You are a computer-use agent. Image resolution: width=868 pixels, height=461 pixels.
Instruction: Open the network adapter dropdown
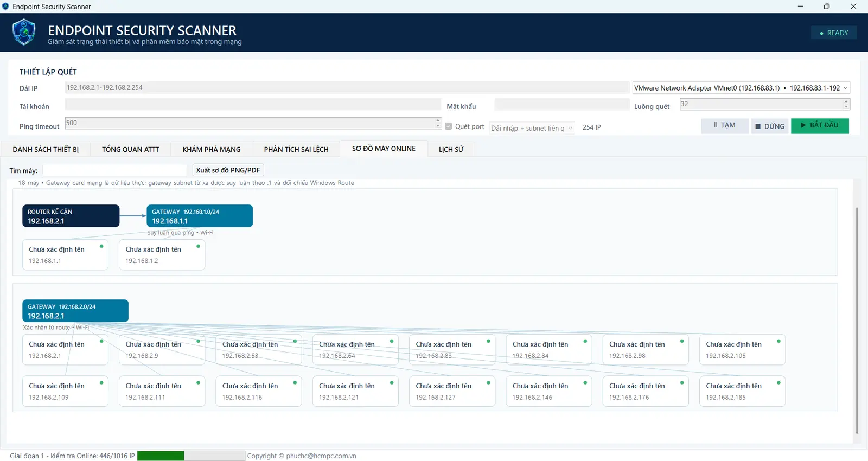pos(741,88)
